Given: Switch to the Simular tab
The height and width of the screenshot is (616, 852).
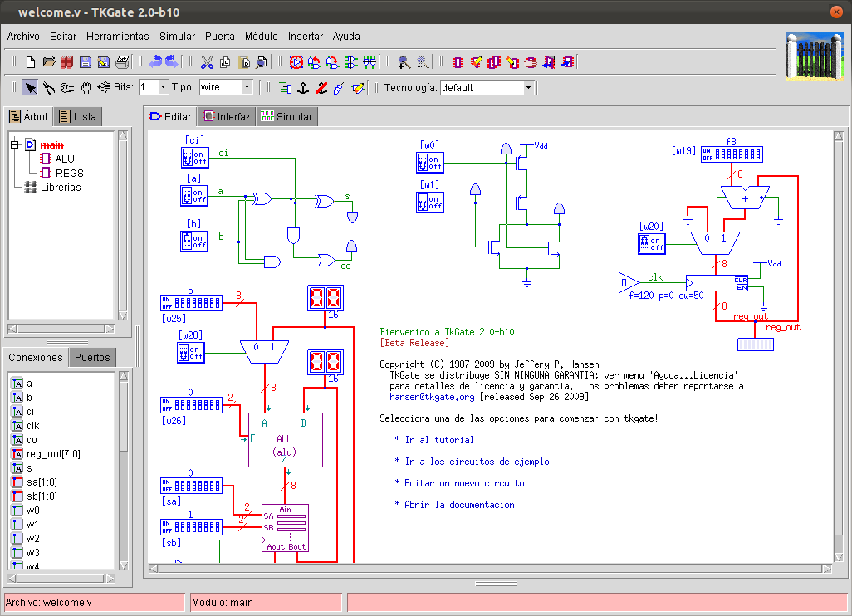Looking at the screenshot, I should [x=286, y=117].
